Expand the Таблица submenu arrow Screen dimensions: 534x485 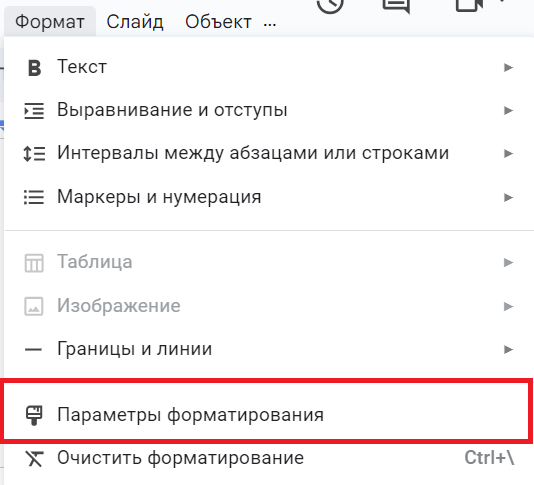pos(508,262)
